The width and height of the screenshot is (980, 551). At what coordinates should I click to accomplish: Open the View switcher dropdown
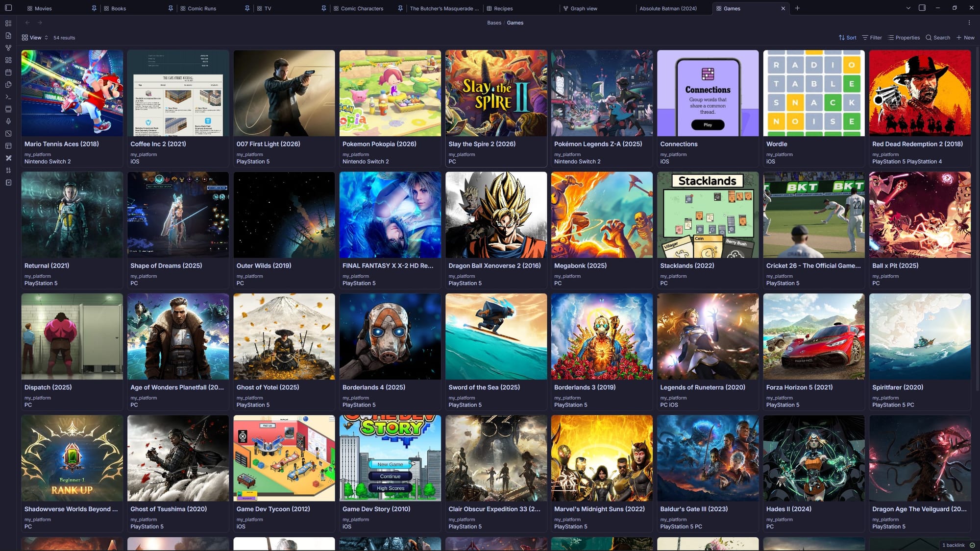pos(35,38)
